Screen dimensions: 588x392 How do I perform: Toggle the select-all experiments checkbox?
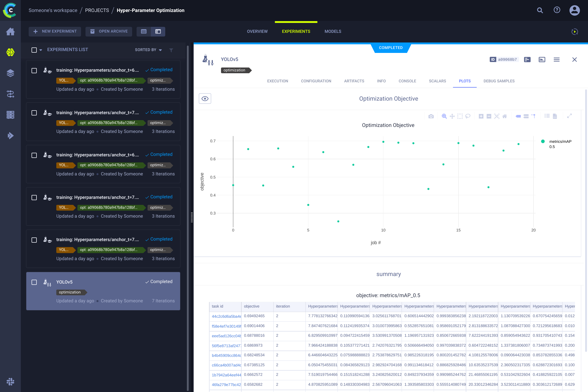pos(34,50)
